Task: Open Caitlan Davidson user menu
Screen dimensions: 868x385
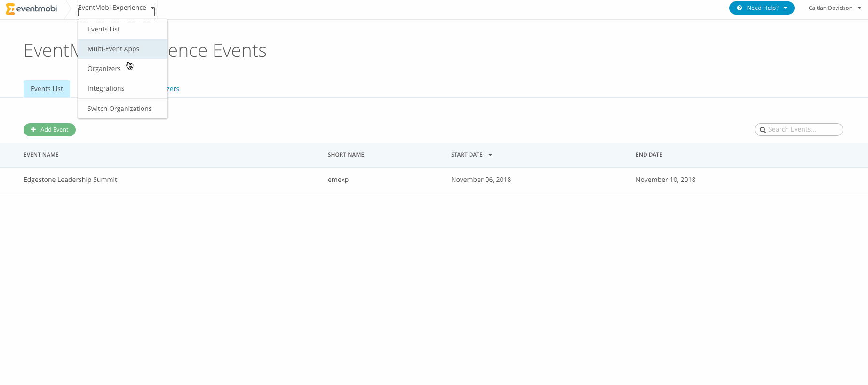Action: coord(835,8)
